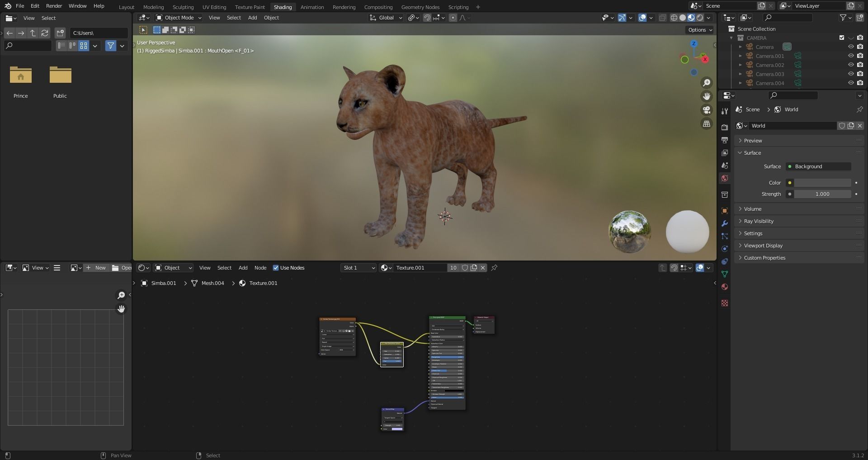Toggle viewport visibility eye for Camera.004

(850, 83)
